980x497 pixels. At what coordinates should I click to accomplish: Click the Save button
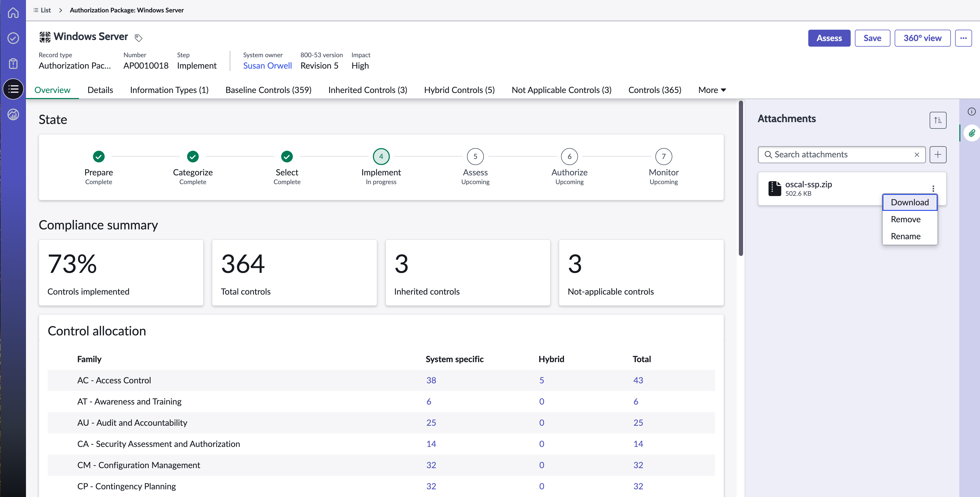[x=872, y=38]
